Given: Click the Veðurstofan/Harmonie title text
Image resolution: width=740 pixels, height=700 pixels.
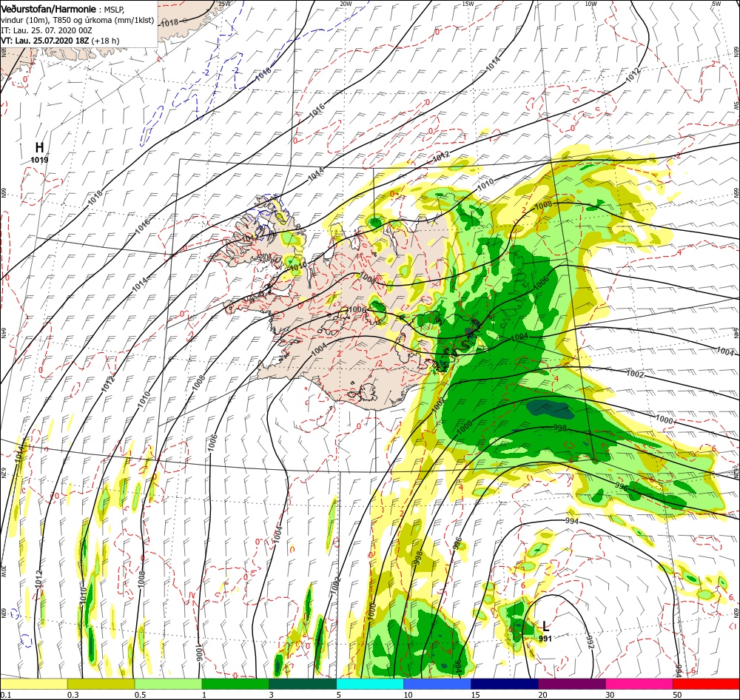Looking at the screenshot, I should 49,9.
